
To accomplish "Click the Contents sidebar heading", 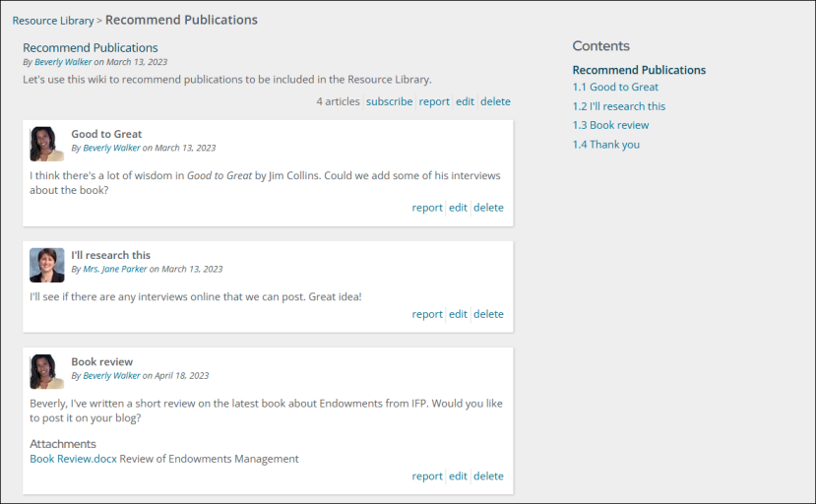I will (x=601, y=46).
